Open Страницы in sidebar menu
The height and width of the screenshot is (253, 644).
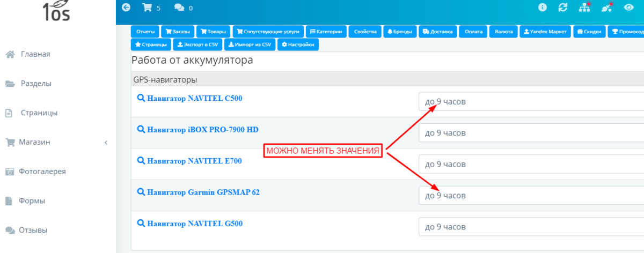[x=39, y=113]
